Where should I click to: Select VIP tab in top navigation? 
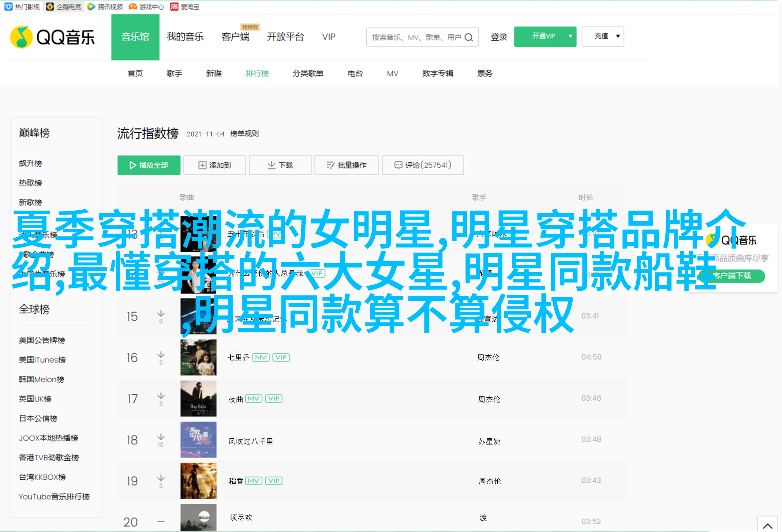(x=328, y=37)
